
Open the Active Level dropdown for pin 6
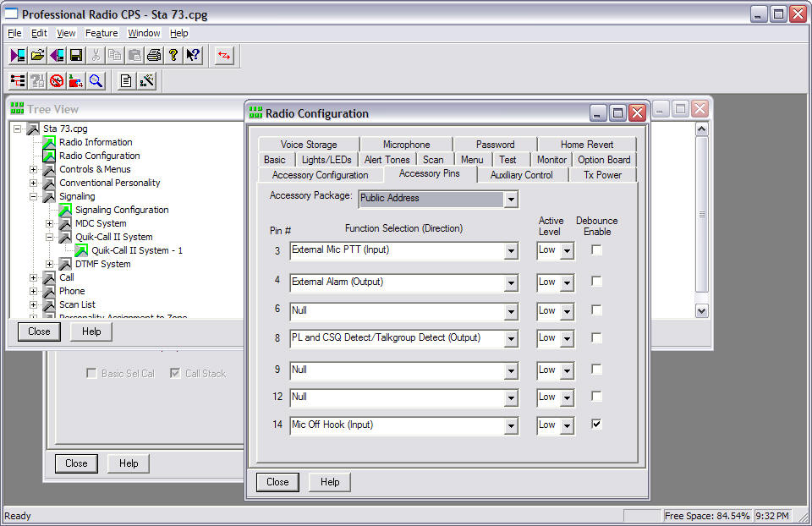coord(567,311)
